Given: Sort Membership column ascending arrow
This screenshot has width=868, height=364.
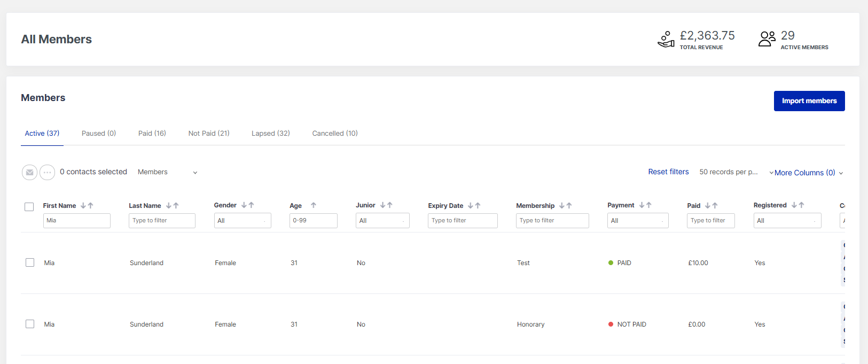Looking at the screenshot, I should pos(569,206).
